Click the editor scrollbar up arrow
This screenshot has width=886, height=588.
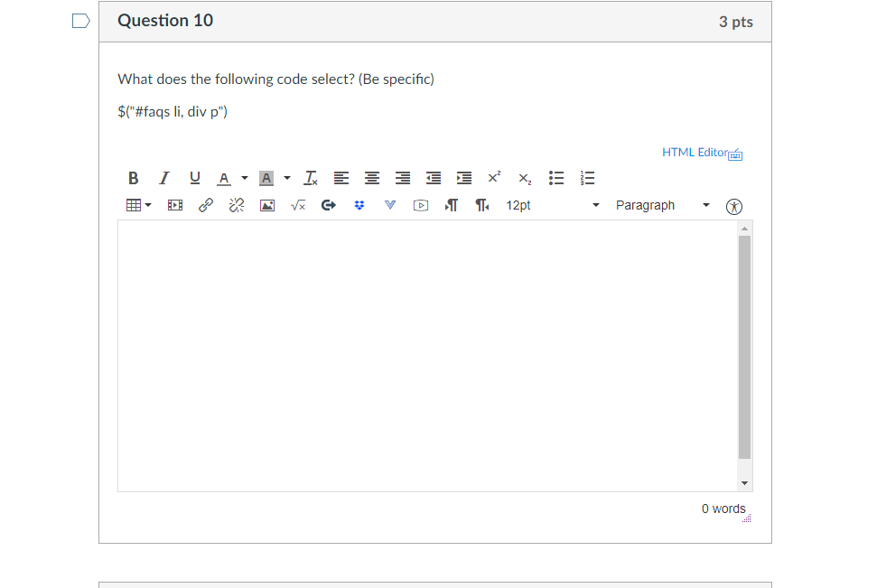tap(745, 229)
